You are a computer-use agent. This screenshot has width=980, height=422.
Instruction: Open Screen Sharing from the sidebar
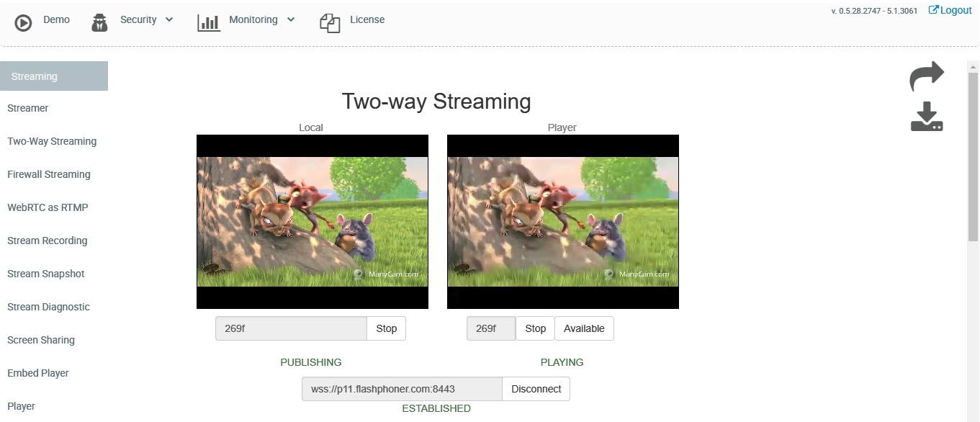[41, 340]
